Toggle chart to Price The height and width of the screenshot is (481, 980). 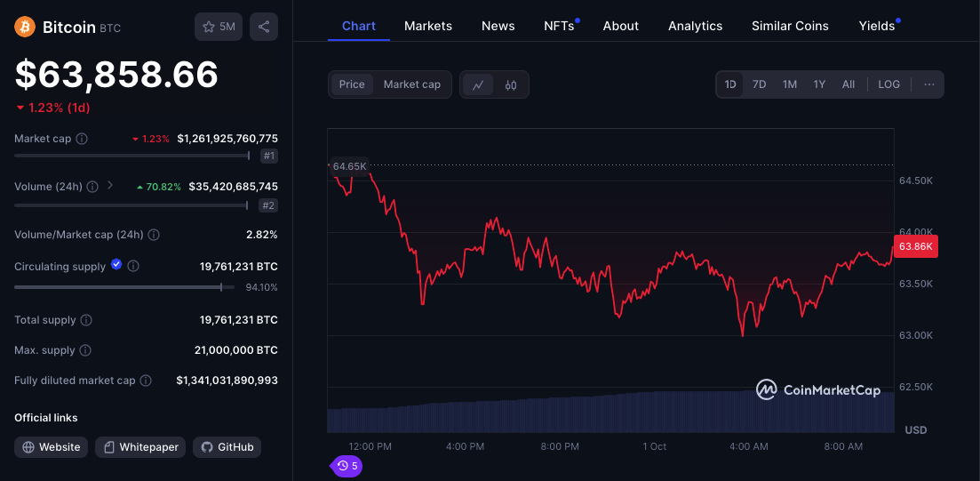[x=352, y=84]
